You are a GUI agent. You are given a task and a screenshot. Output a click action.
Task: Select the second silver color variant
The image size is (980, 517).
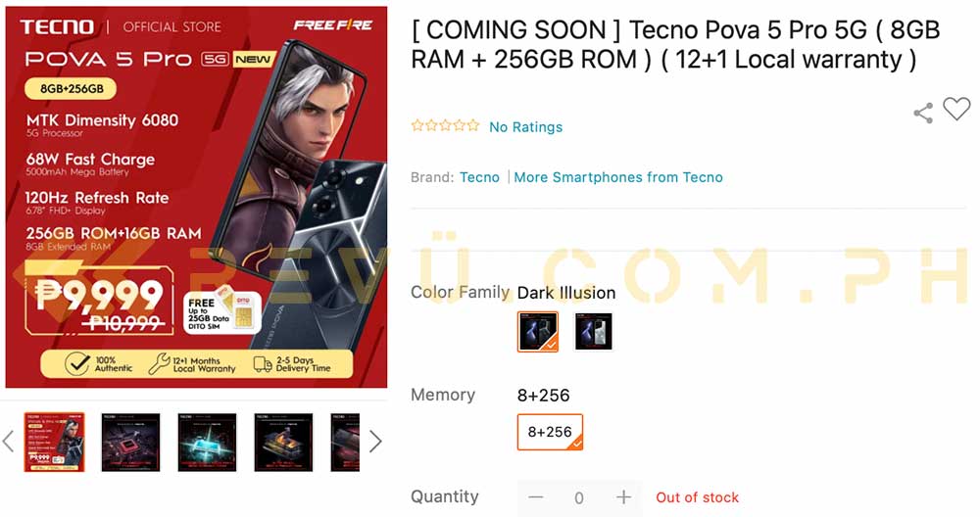point(594,332)
